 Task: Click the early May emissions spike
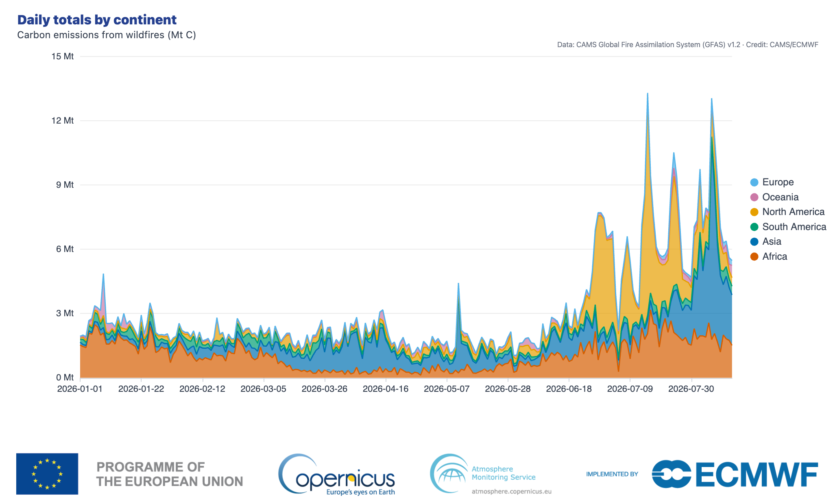point(458,283)
